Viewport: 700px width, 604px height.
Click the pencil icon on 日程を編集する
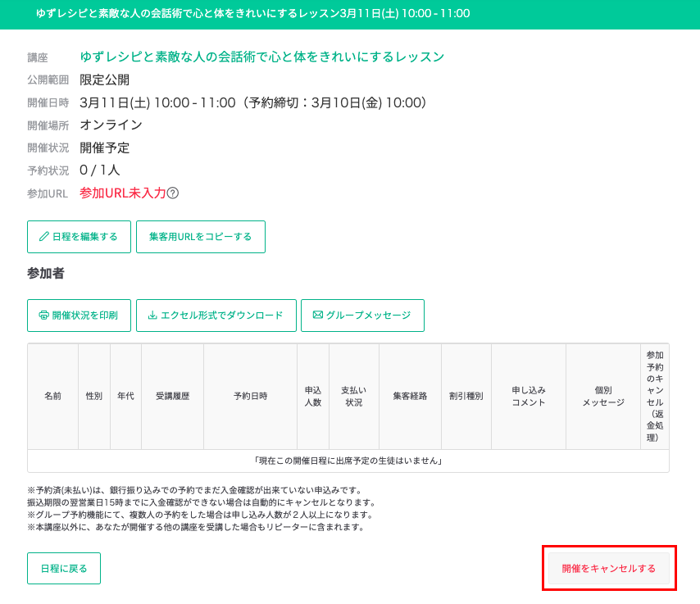click(x=43, y=237)
